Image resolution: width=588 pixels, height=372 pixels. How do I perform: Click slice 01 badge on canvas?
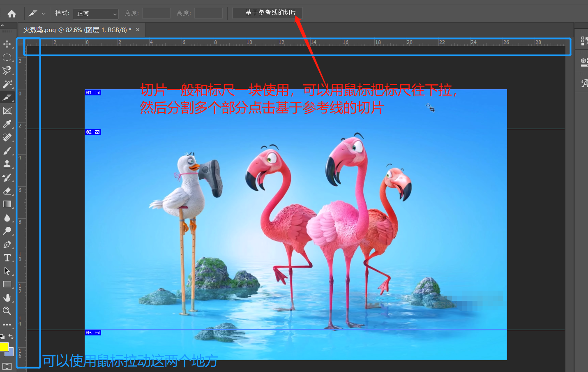pyautogui.click(x=93, y=92)
